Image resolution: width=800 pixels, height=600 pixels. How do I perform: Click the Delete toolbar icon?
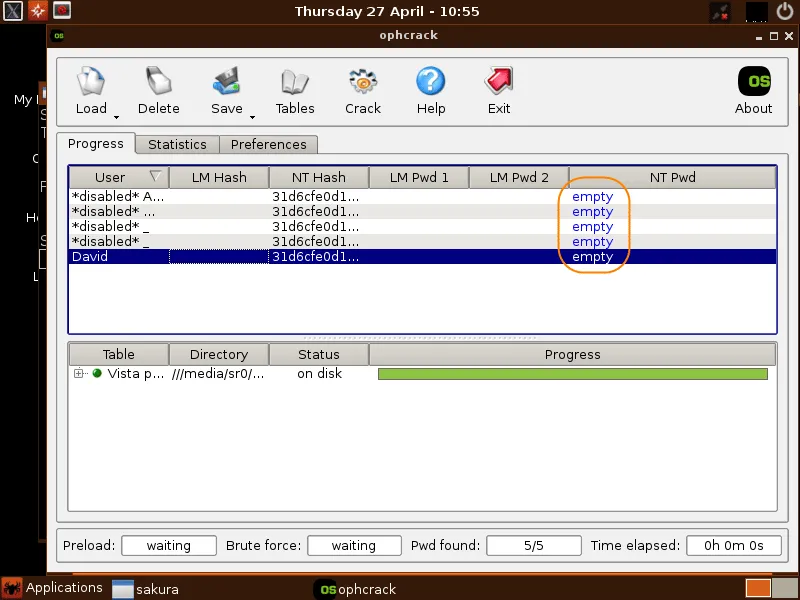tap(158, 82)
